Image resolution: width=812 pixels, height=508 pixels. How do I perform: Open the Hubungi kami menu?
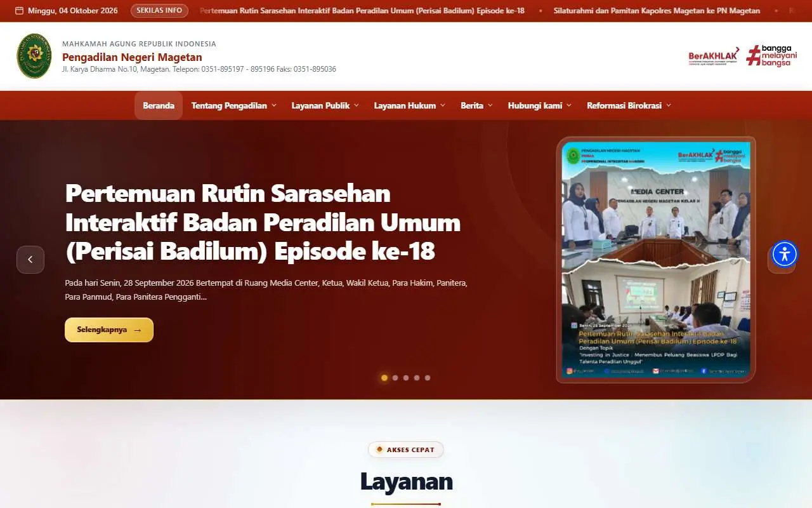(x=540, y=105)
